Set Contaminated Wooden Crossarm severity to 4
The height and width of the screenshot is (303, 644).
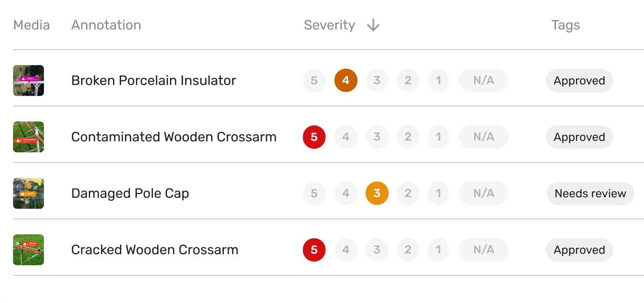(345, 137)
